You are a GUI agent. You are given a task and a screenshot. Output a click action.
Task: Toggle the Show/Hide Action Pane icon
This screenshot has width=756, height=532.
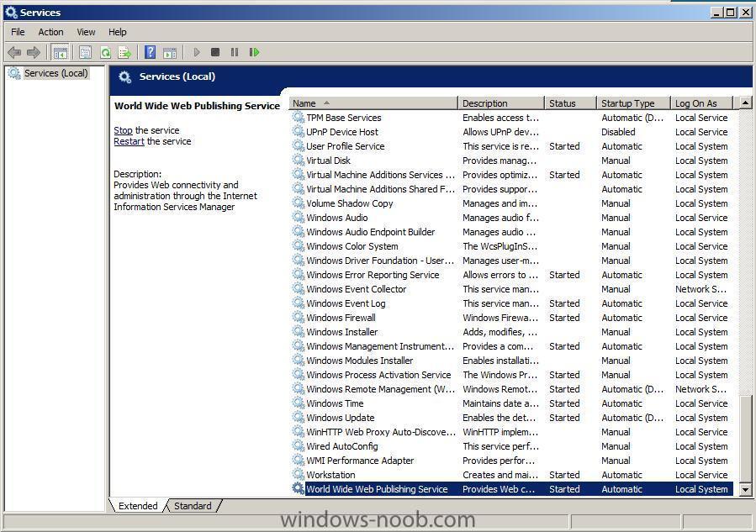(x=170, y=52)
